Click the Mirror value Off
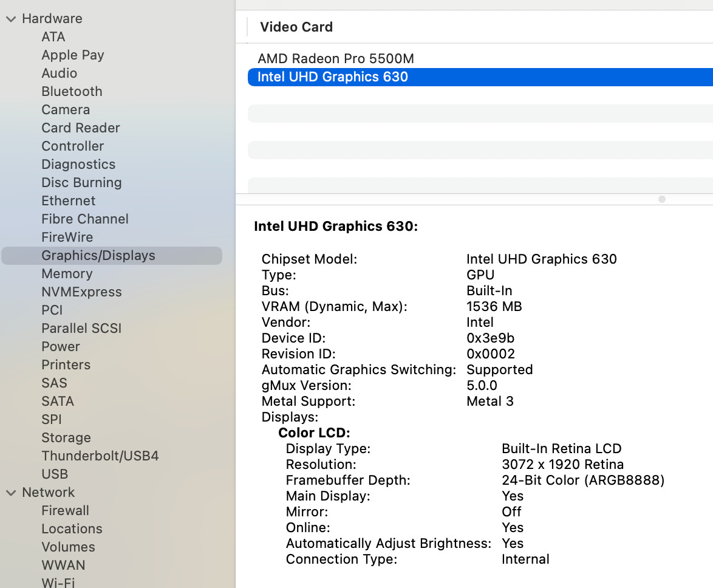The width and height of the screenshot is (713, 588). [511, 511]
